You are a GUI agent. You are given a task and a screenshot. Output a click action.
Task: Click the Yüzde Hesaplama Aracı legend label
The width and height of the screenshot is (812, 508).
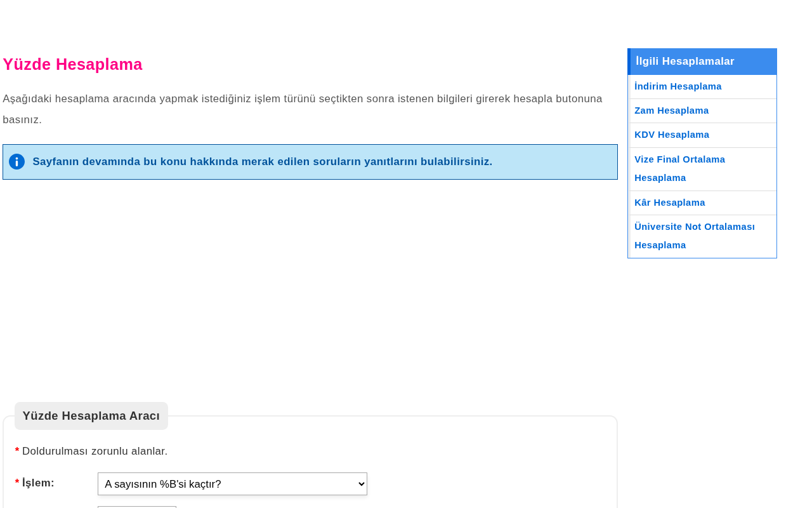(91, 416)
